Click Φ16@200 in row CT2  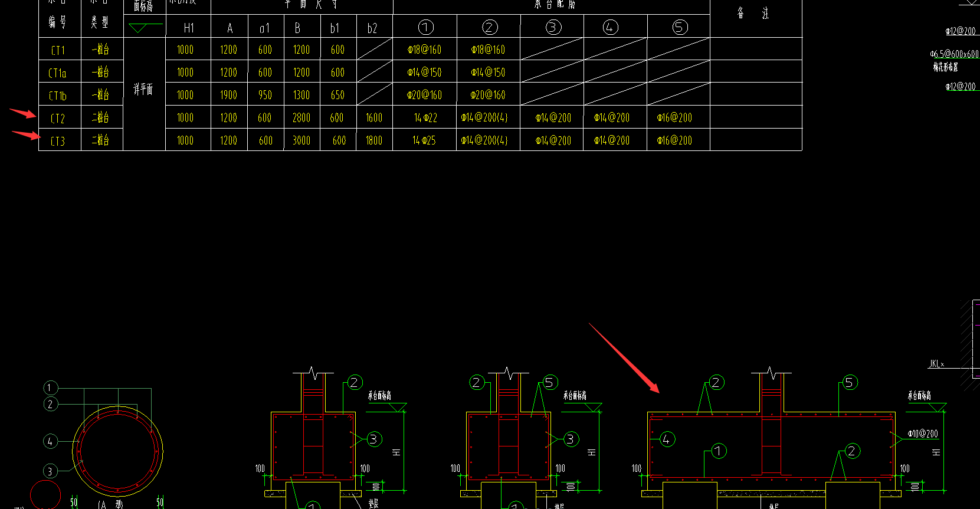[674, 118]
